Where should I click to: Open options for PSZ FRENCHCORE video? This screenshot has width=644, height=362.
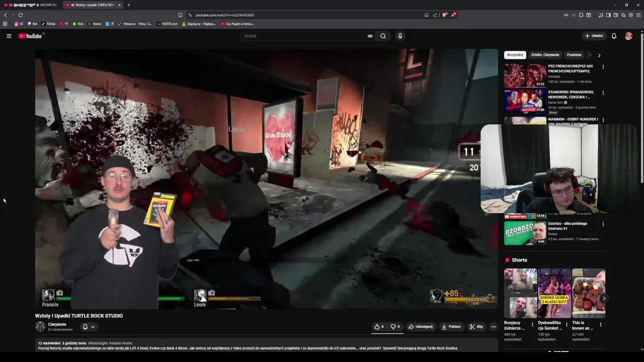(603, 67)
